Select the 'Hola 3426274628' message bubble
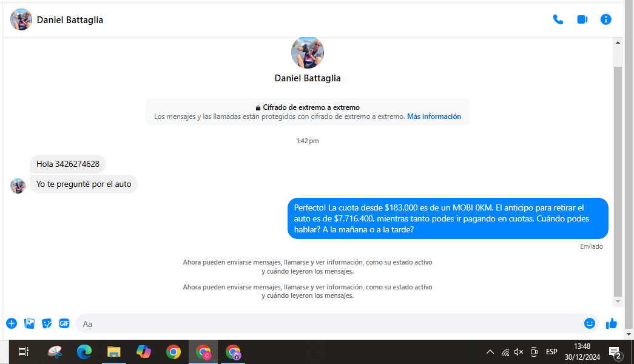 pyautogui.click(x=68, y=164)
